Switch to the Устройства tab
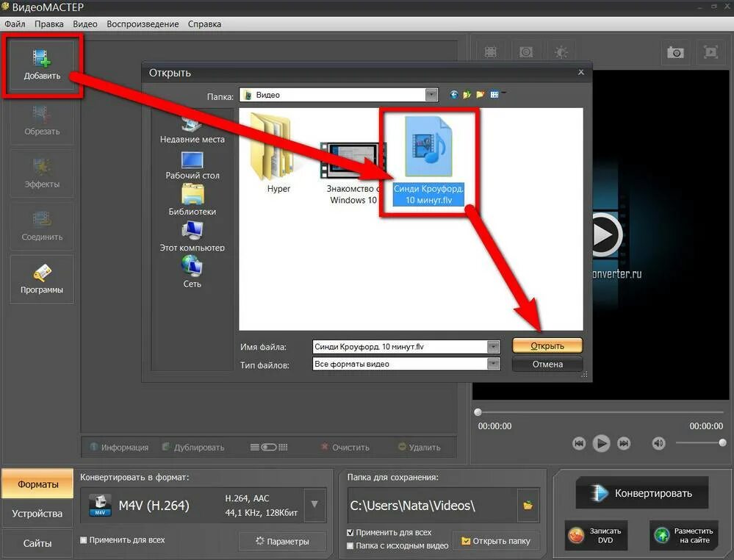This screenshot has width=734, height=560. point(37,514)
